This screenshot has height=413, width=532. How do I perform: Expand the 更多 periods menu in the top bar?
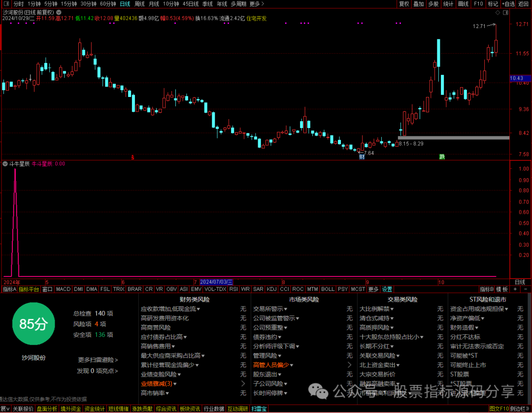257,4
